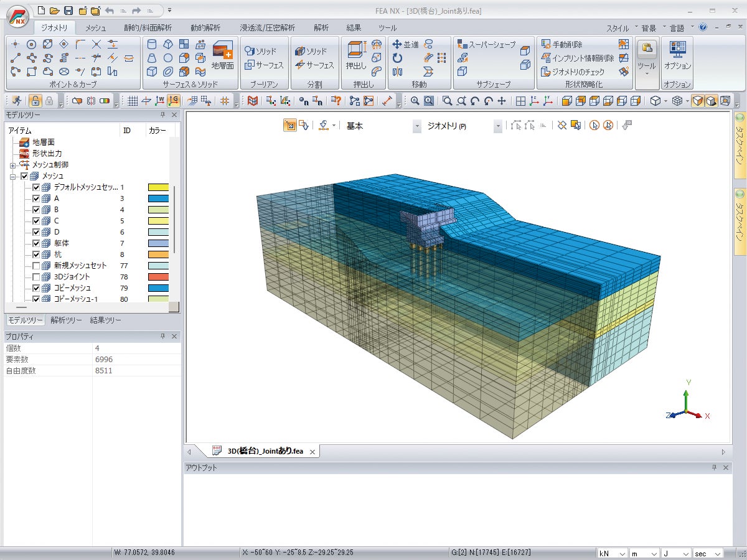This screenshot has height=560, width=747.
Task: Save the model with the floppy disk icon
Action: (68, 11)
